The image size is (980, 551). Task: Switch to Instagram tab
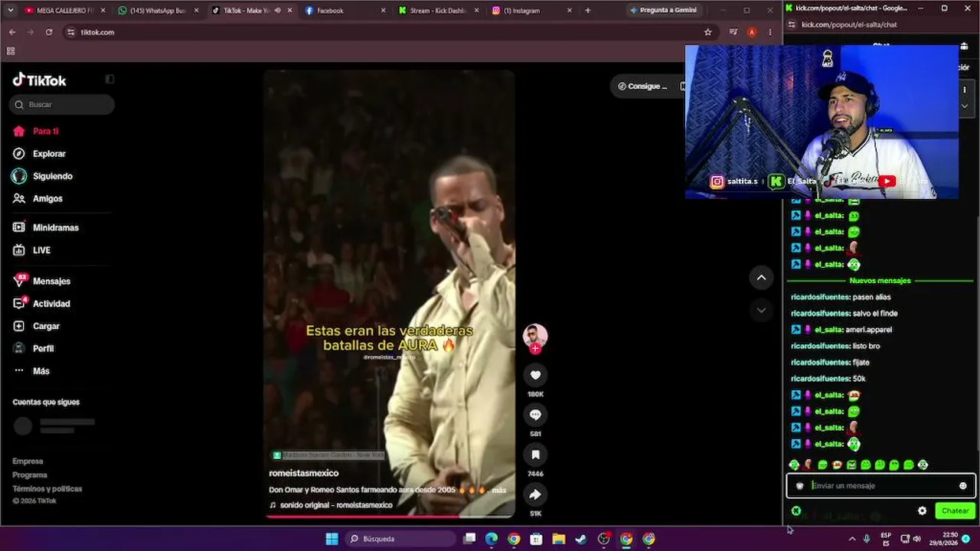tap(531, 11)
